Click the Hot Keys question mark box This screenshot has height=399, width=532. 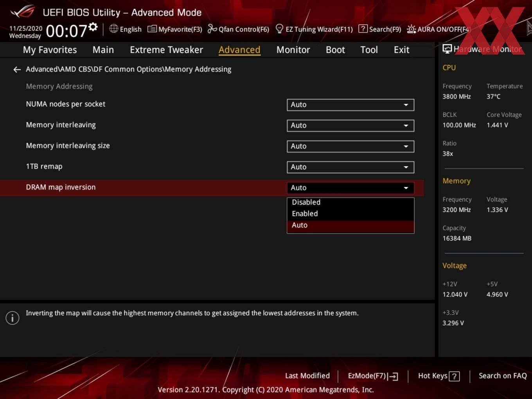click(x=454, y=376)
